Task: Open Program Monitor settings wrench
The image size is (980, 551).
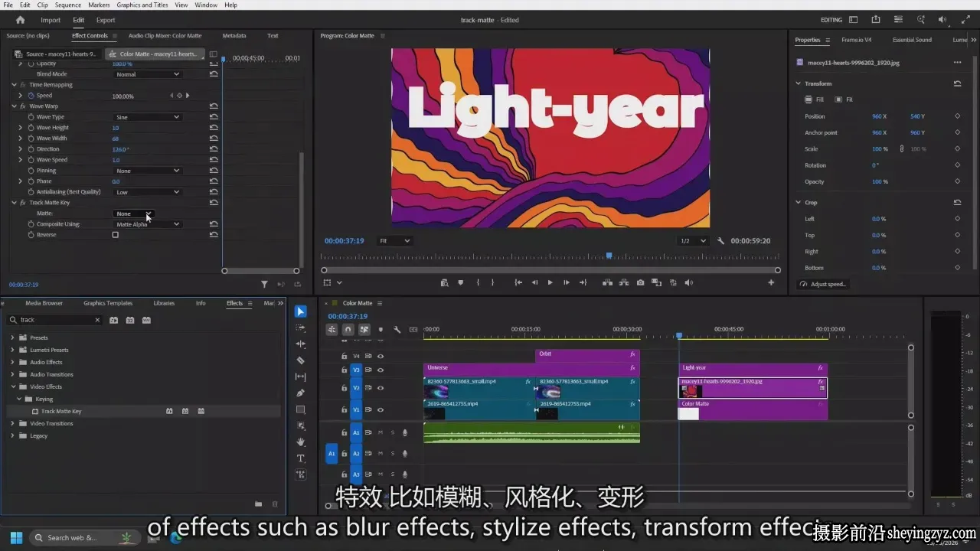Action: pos(720,241)
